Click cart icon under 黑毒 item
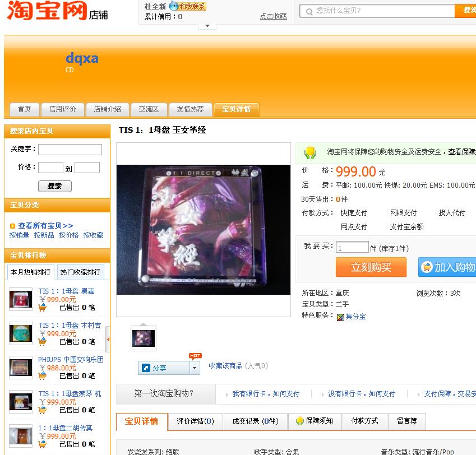Viewport: 476px width, 455px height. (43, 307)
